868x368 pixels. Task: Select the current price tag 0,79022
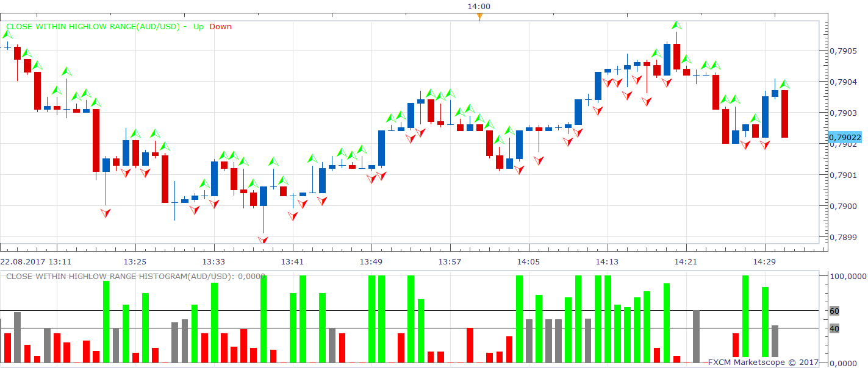click(845, 138)
